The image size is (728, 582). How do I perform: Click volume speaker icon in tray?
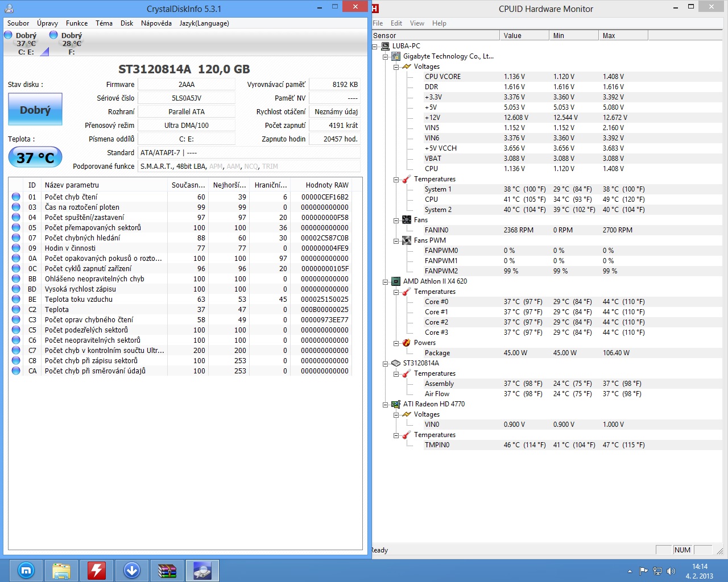tap(671, 571)
